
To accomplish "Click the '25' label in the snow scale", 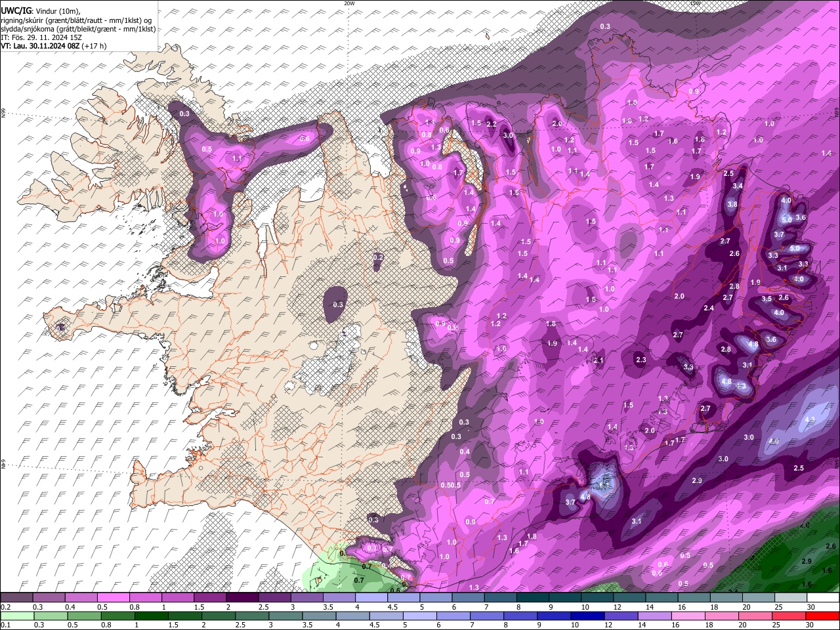I will pos(779,608).
